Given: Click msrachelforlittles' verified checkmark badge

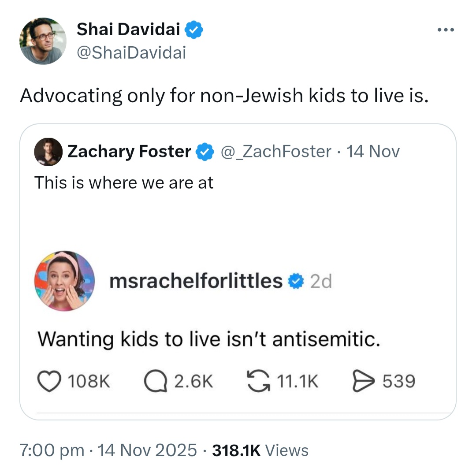Looking at the screenshot, I should tap(296, 281).
